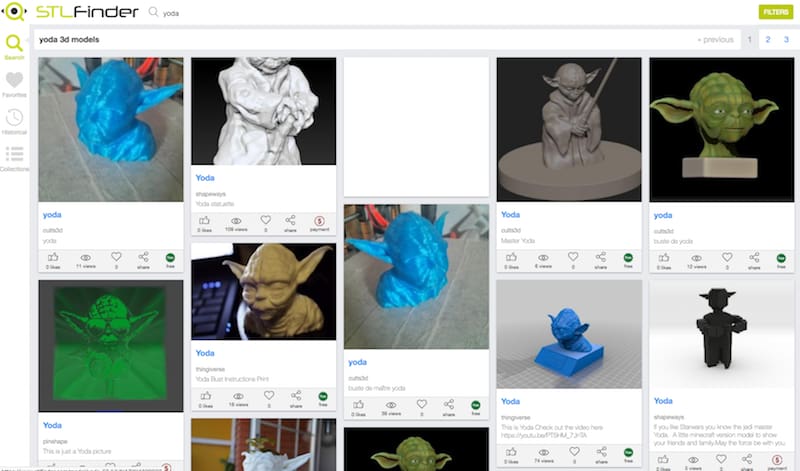The image size is (800, 471).
Task: Click views icon on buste de yoda card
Action: click(x=696, y=261)
